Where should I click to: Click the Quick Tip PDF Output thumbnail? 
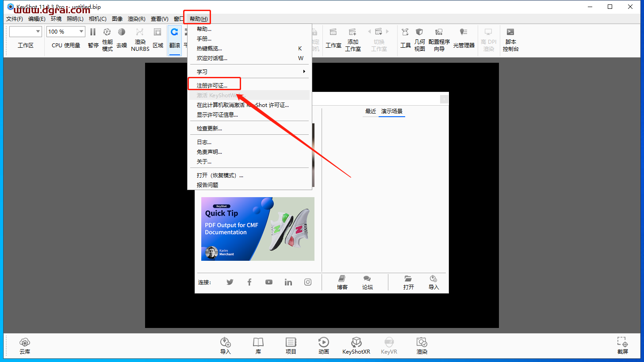(257, 229)
